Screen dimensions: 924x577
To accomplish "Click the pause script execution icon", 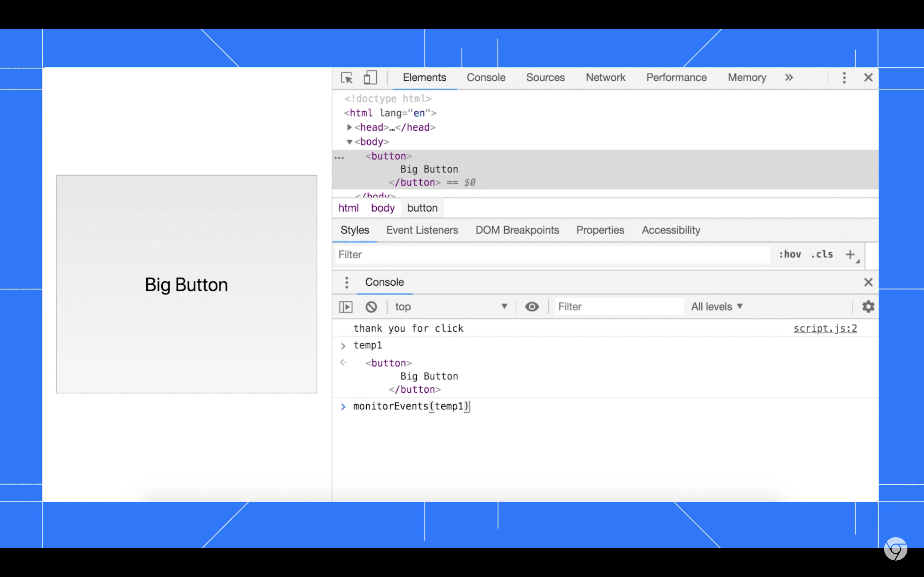I will [346, 306].
